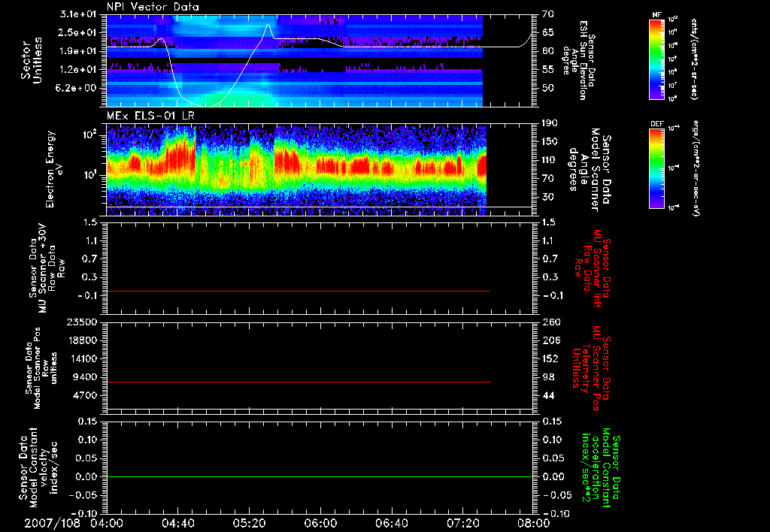Click the 190 scanner angle tick label
The width and height of the screenshot is (770, 532).
click(x=551, y=123)
